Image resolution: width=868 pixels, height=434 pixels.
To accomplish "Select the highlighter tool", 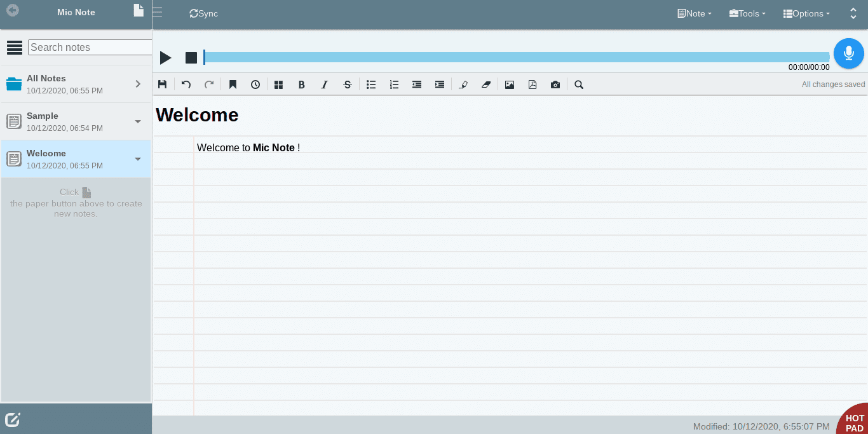I will [463, 85].
